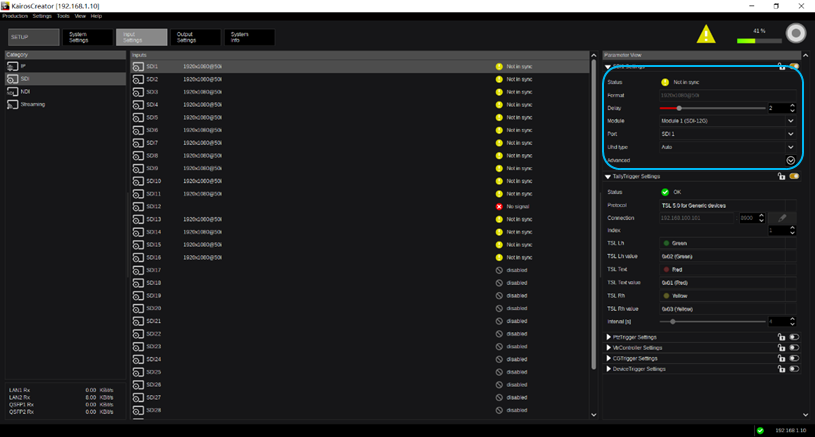Click the Delay slider
The image size is (815, 437).
pyautogui.click(x=712, y=108)
